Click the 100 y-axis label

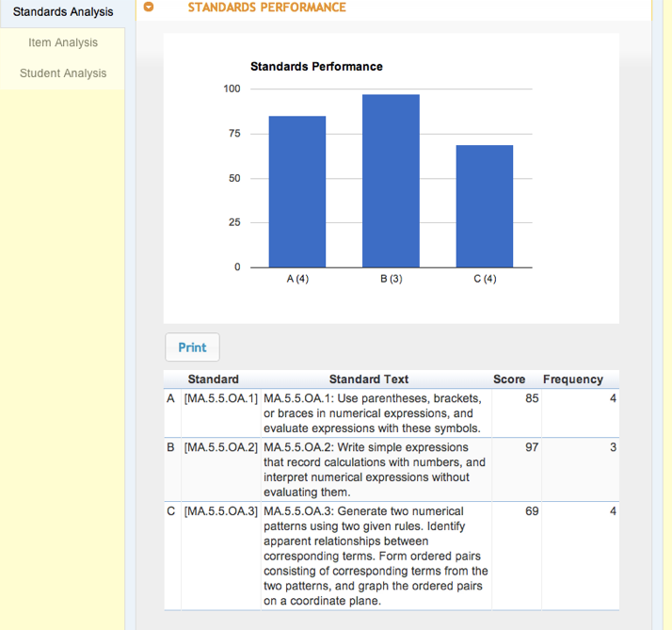tap(232, 89)
